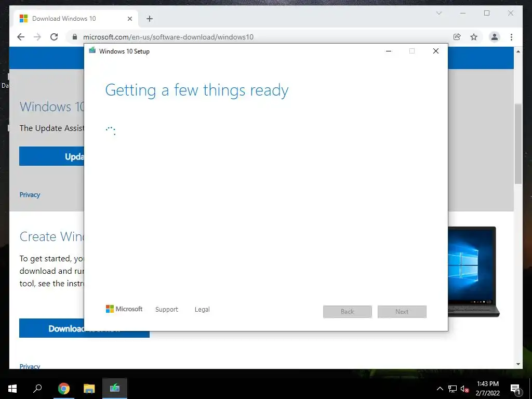Click Chrome's forward navigation arrow
532x399 pixels.
pos(37,37)
